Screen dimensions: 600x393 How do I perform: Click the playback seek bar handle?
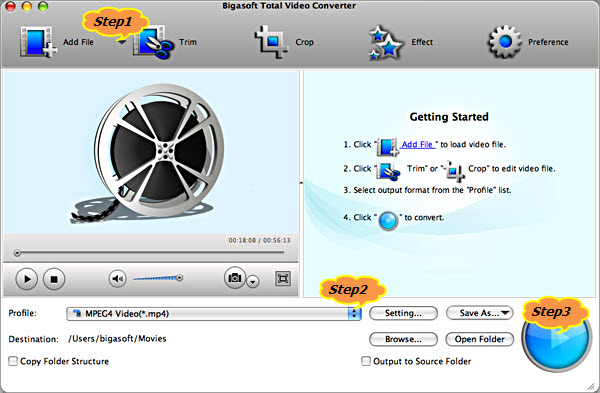(17, 253)
